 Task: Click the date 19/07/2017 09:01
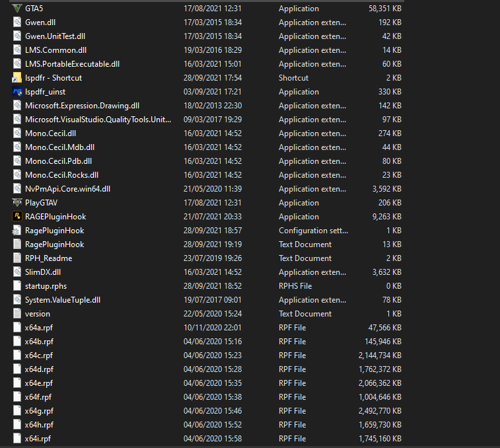pyautogui.click(x=213, y=300)
